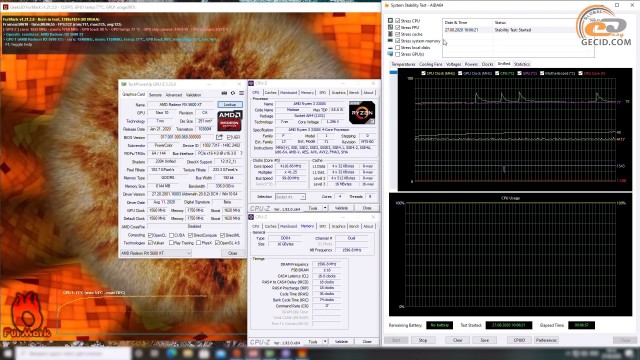
Task: Switch to Sensors tab in GPU-Z
Action: (x=155, y=95)
